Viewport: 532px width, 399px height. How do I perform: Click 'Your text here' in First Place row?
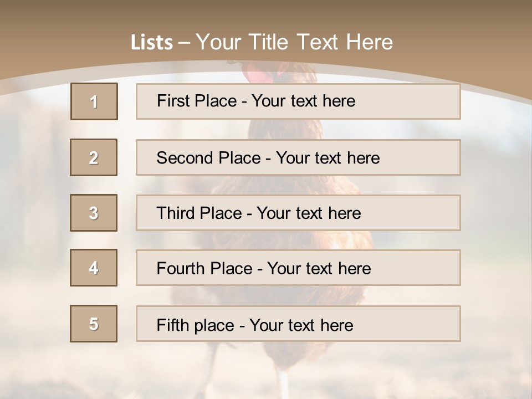(303, 101)
